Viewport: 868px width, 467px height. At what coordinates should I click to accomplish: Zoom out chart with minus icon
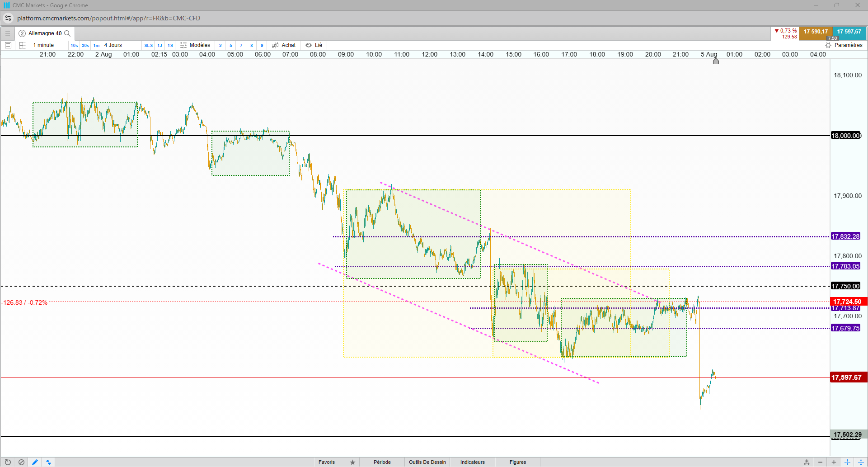(x=820, y=462)
